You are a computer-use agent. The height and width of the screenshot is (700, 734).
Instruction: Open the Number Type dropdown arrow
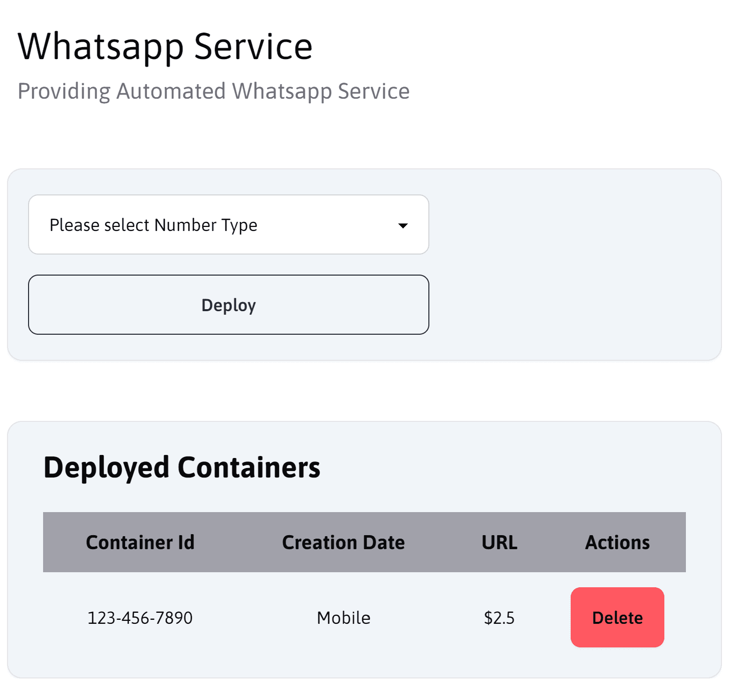[x=403, y=225]
